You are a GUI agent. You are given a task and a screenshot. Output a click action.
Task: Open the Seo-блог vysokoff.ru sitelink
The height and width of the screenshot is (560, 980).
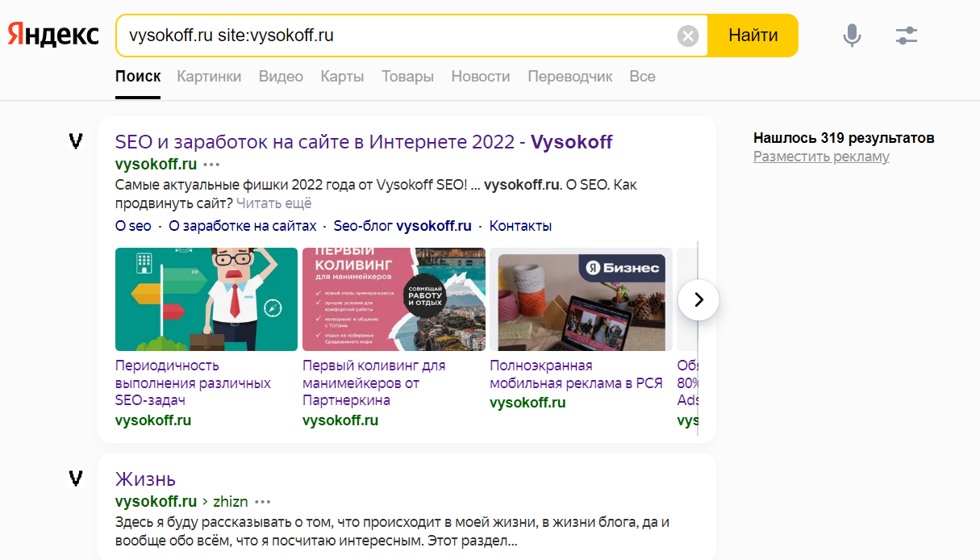pos(402,226)
